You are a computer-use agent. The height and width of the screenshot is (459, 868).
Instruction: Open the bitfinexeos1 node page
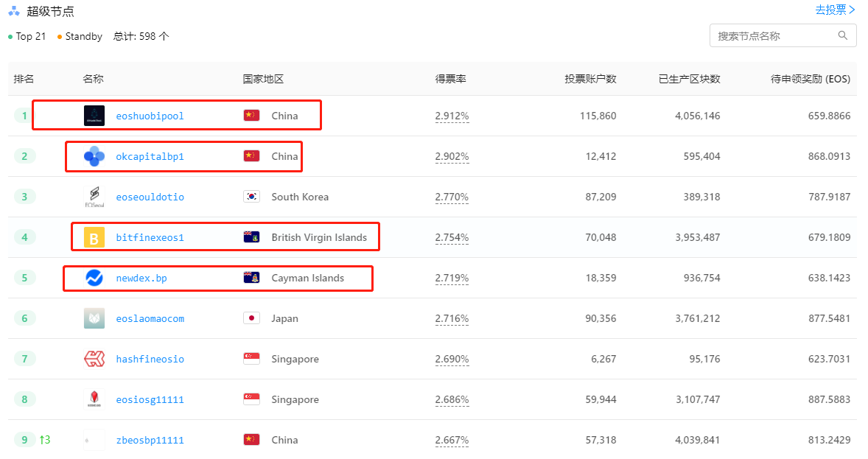point(150,237)
